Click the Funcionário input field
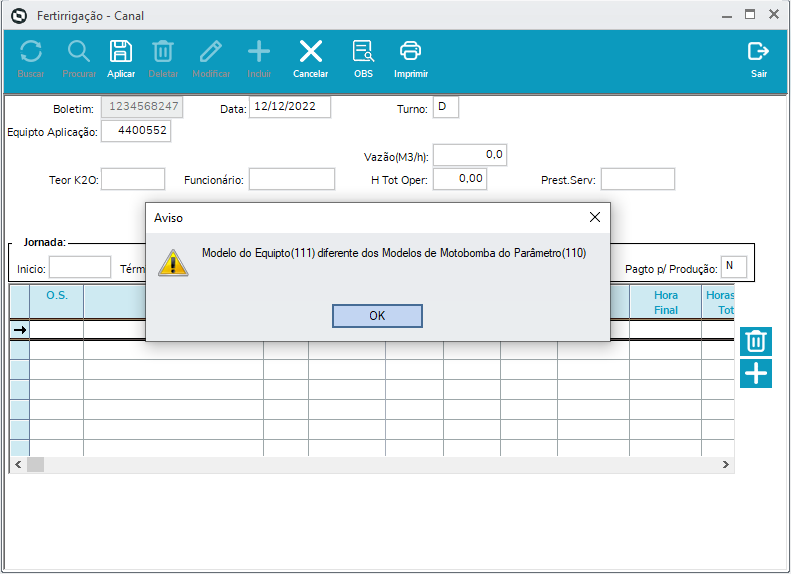Screen dimensions: 791x574 pos(292,179)
